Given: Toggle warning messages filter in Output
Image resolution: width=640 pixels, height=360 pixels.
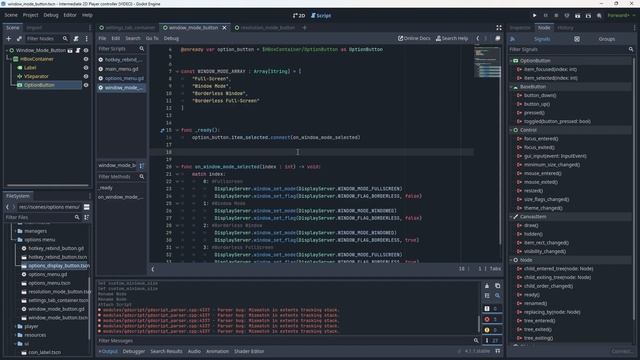Looking at the screenshot, I should coord(491,330).
